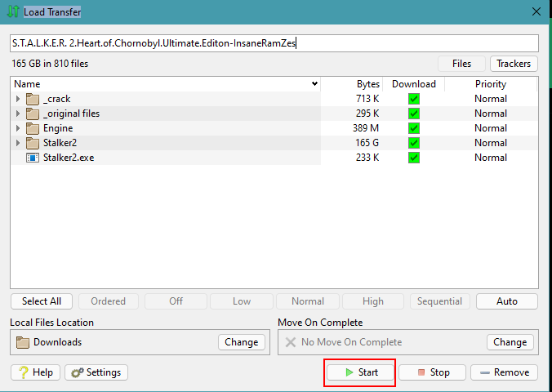Switch to the Files tab

[x=461, y=64]
